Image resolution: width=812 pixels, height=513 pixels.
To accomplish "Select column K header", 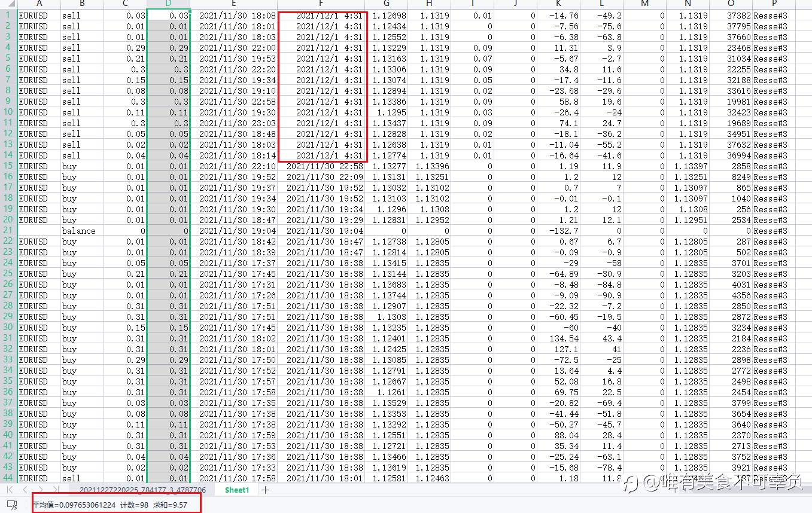I will 559,4.
